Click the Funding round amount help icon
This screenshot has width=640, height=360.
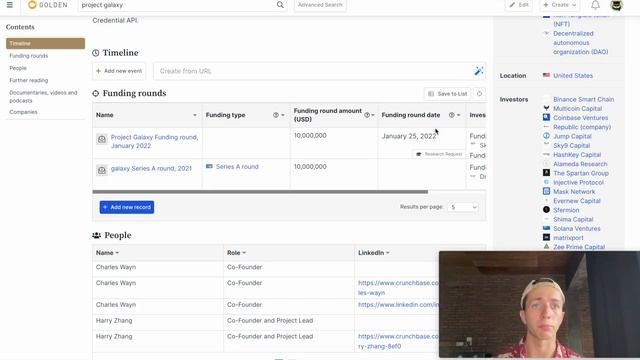click(x=367, y=115)
